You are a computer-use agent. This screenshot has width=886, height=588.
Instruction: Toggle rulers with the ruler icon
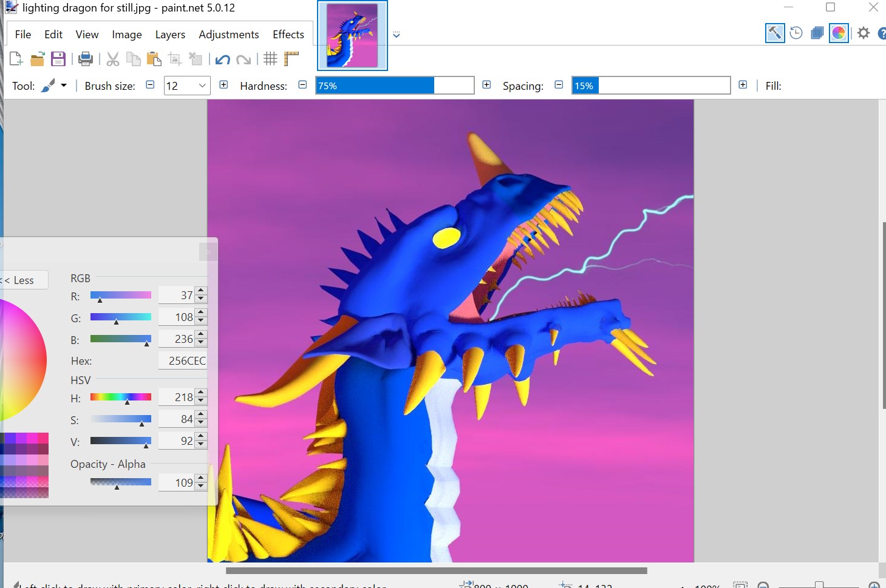tap(291, 59)
